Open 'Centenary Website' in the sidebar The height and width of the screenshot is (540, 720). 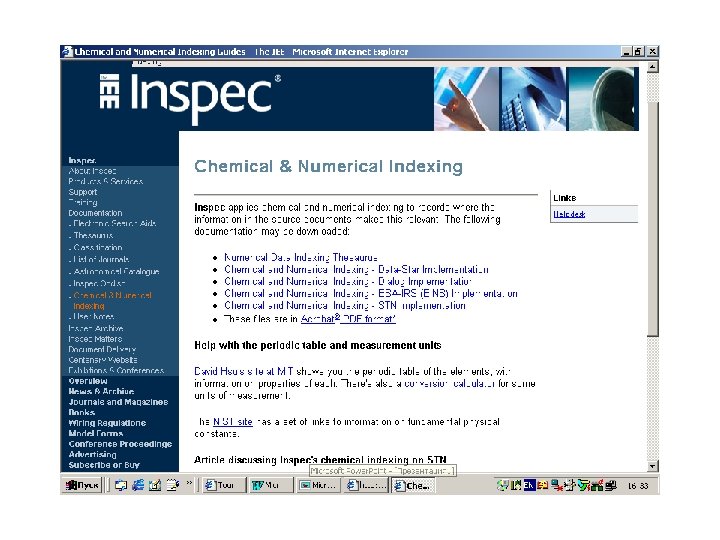click(103, 360)
